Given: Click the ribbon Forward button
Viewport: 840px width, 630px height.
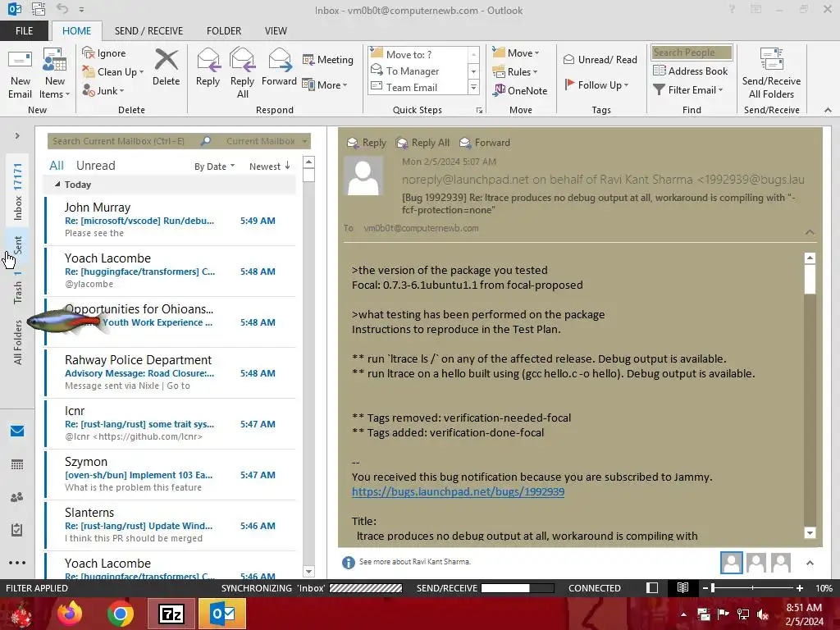Looking at the screenshot, I should click(279, 67).
